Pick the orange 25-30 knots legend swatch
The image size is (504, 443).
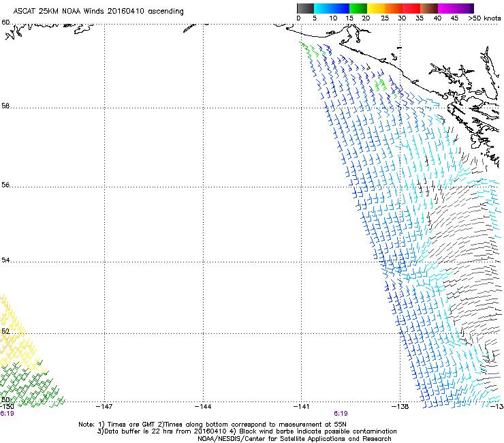click(x=394, y=8)
